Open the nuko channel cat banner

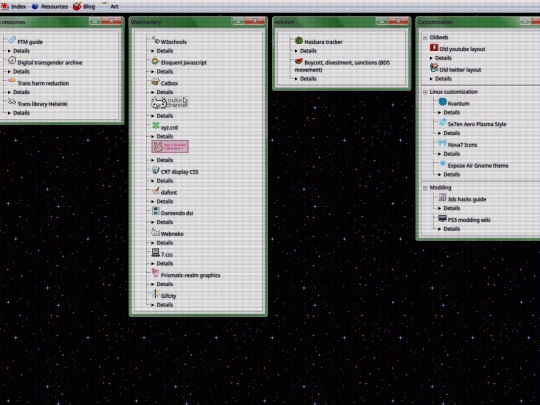point(170,103)
